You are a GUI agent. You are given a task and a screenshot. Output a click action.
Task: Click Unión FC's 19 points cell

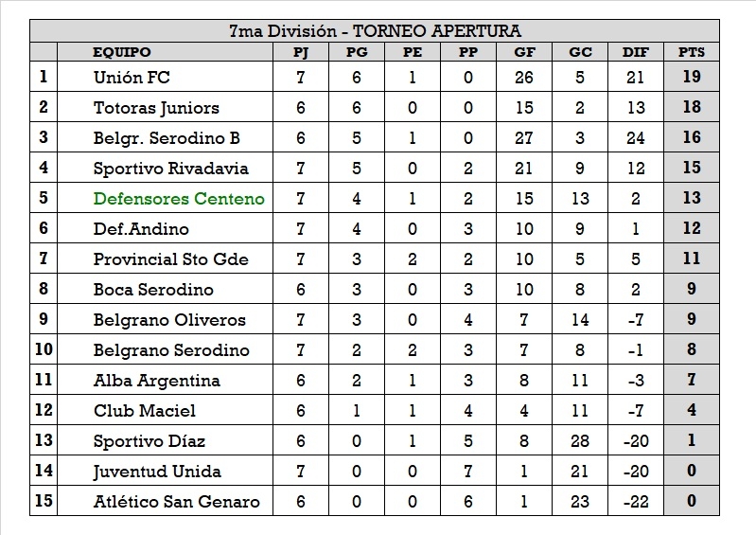(x=692, y=78)
